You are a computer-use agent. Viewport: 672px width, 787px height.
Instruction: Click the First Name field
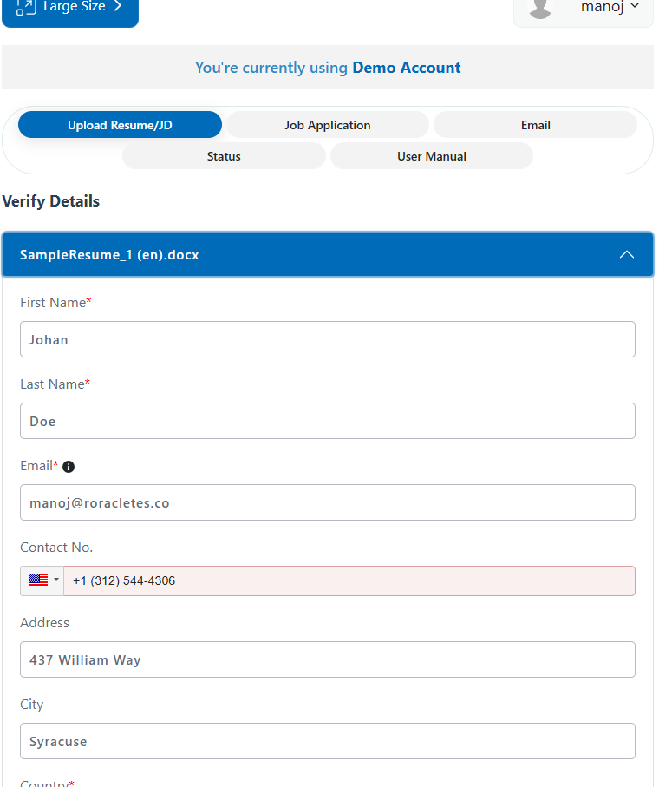tap(328, 339)
